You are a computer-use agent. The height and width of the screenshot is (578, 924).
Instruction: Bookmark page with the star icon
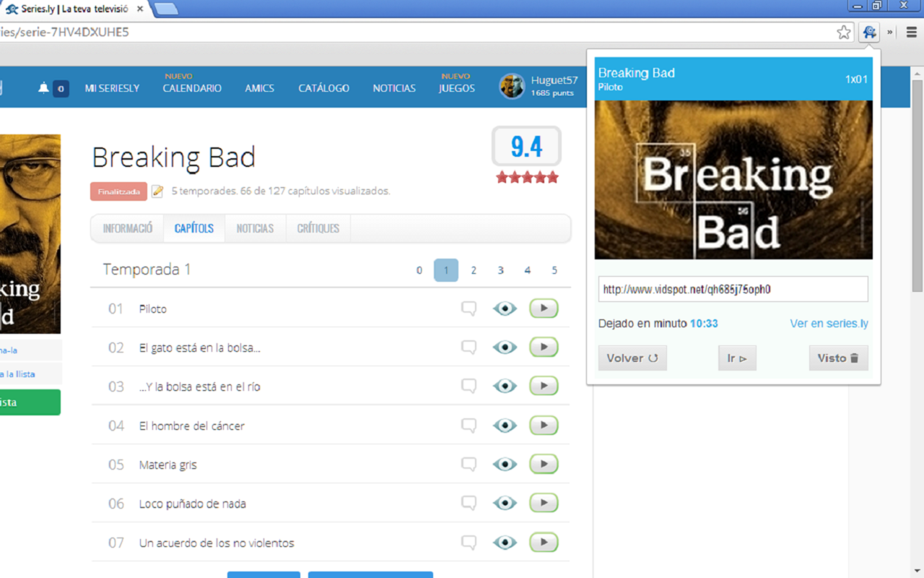click(844, 32)
